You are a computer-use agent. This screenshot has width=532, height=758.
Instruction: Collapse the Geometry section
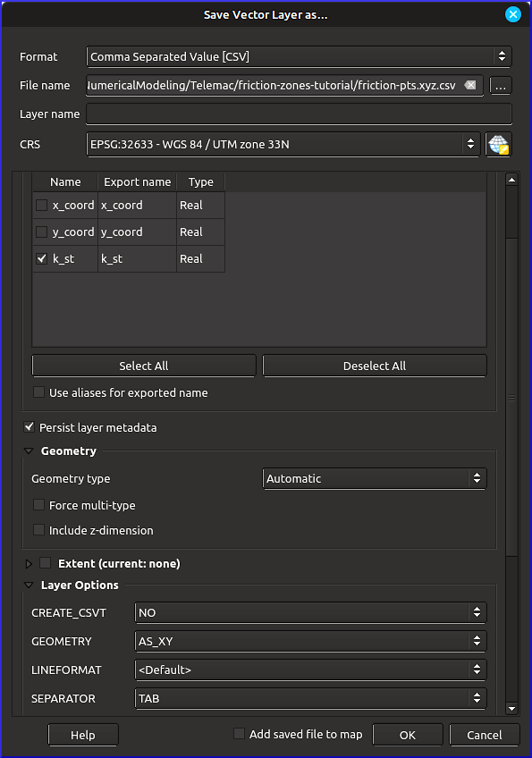[28, 451]
